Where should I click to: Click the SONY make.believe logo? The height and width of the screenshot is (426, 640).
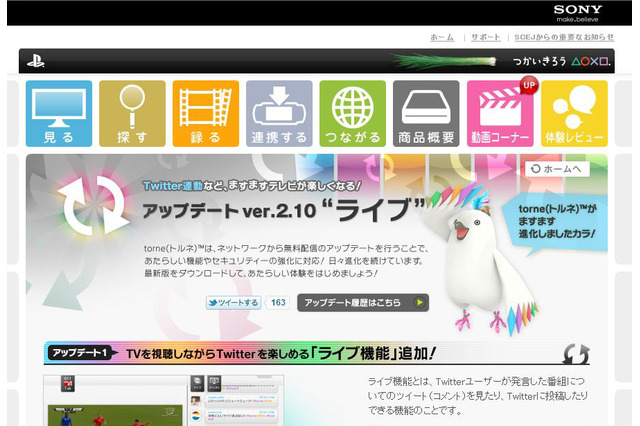point(578,13)
